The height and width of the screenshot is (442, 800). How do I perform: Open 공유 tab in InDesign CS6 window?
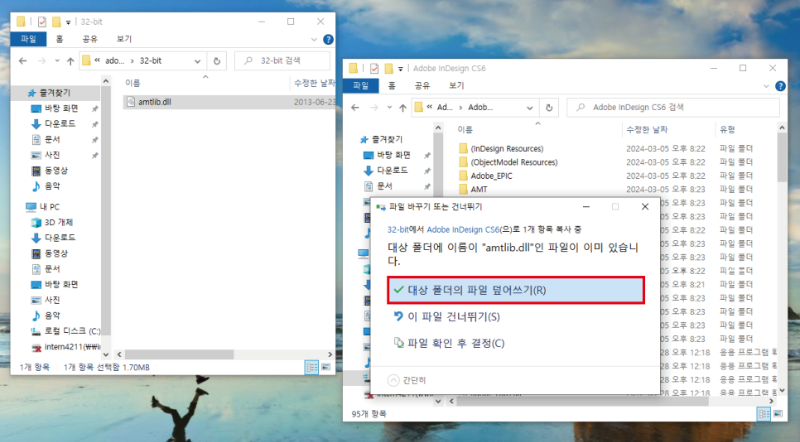click(x=422, y=86)
